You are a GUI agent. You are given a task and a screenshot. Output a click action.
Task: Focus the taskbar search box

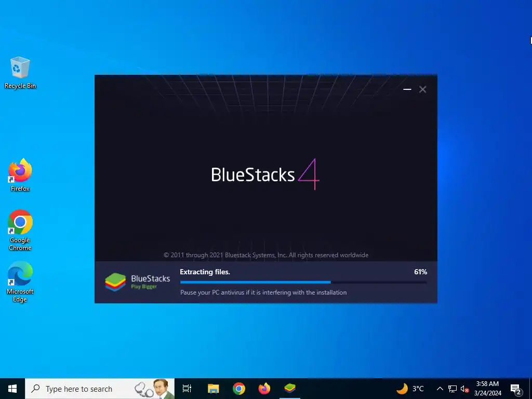tap(100, 389)
